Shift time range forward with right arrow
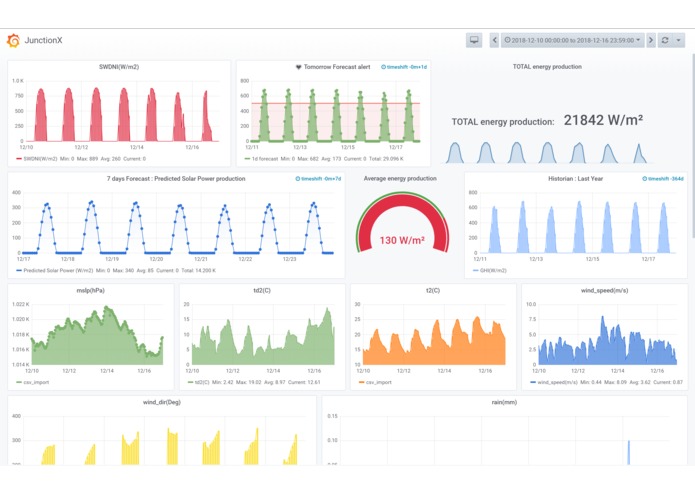The height and width of the screenshot is (494, 695). click(651, 40)
